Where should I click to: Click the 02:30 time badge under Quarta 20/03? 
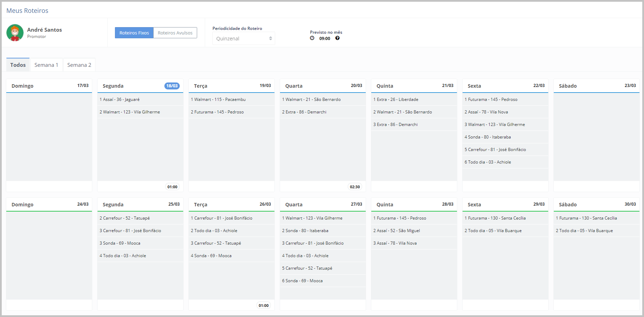(355, 187)
